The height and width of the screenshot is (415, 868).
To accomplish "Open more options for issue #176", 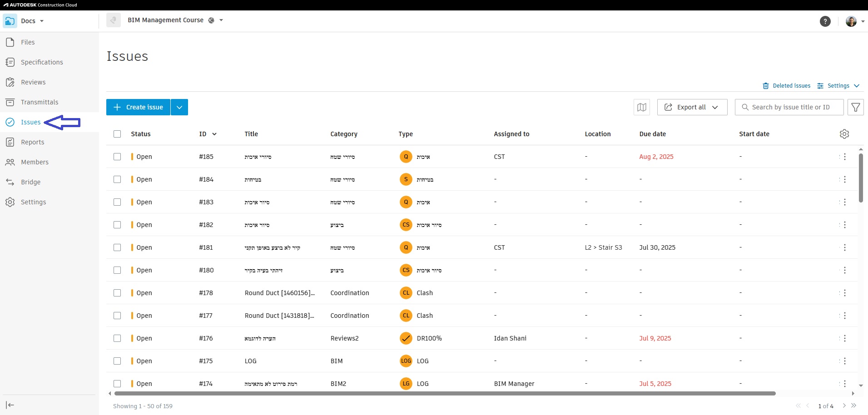I will [845, 338].
